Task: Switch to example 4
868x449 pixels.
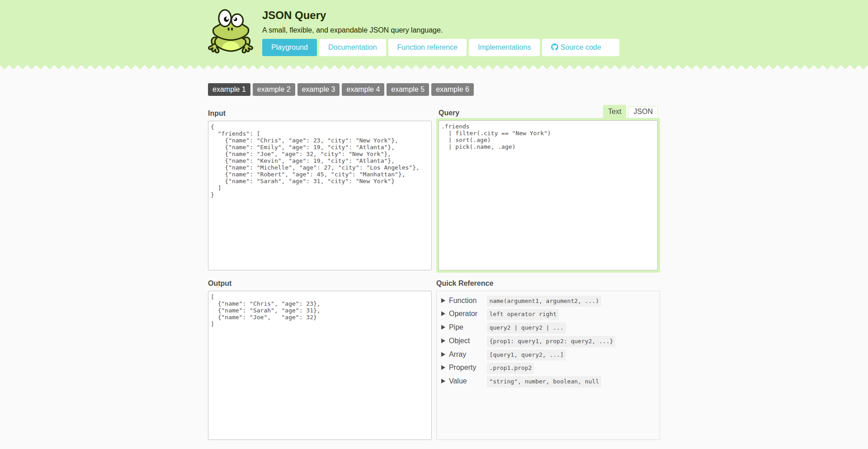Action: click(x=363, y=90)
